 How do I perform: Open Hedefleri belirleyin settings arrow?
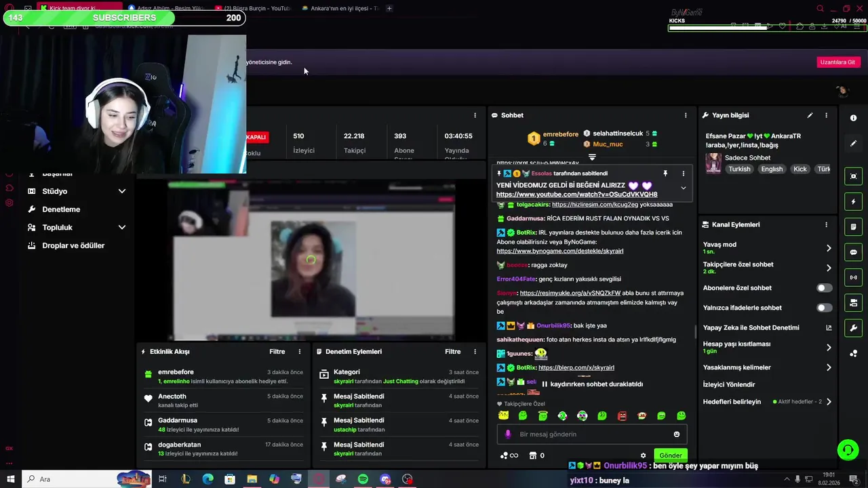coord(829,402)
